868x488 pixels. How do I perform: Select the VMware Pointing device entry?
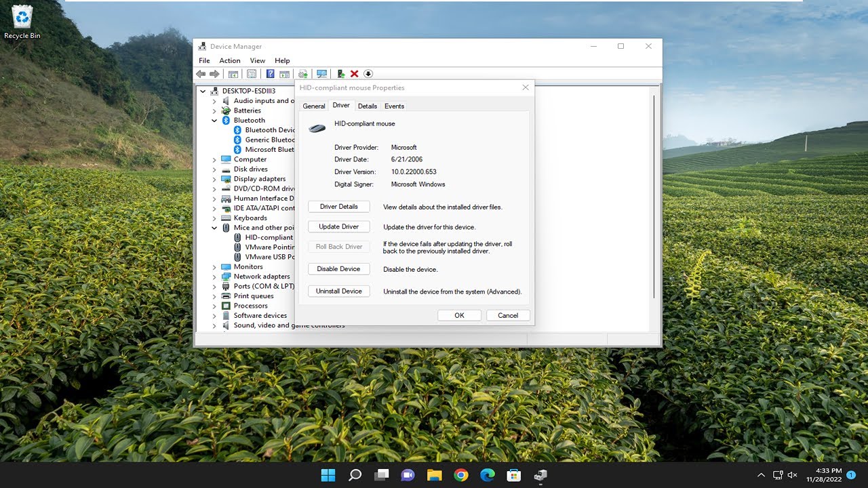click(269, 247)
